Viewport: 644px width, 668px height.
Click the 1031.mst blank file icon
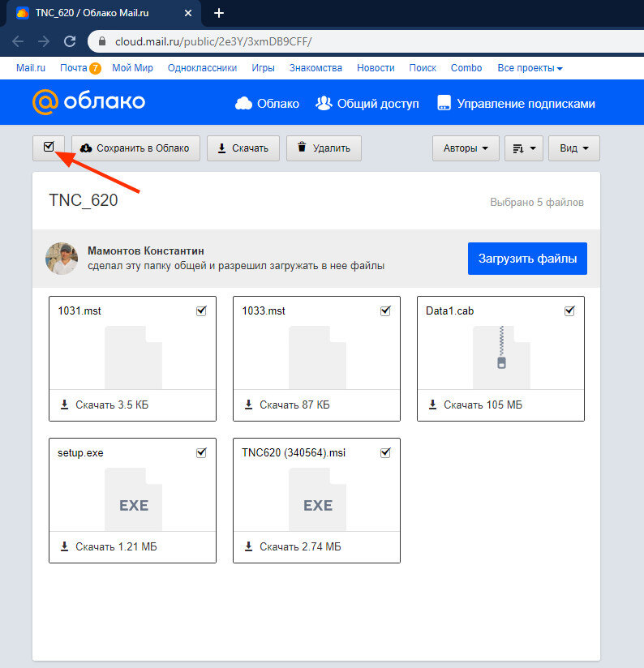point(133,358)
